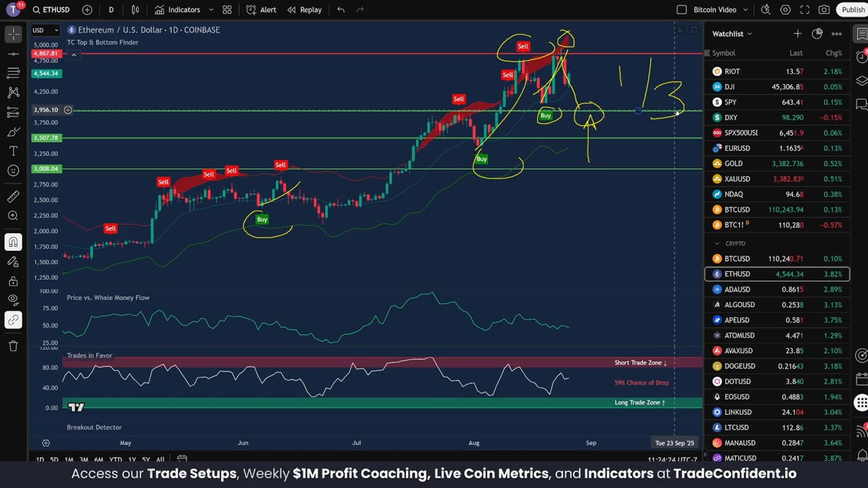This screenshot has width=868, height=488.
Task: Open chart type candles selector
Action: [136, 9]
